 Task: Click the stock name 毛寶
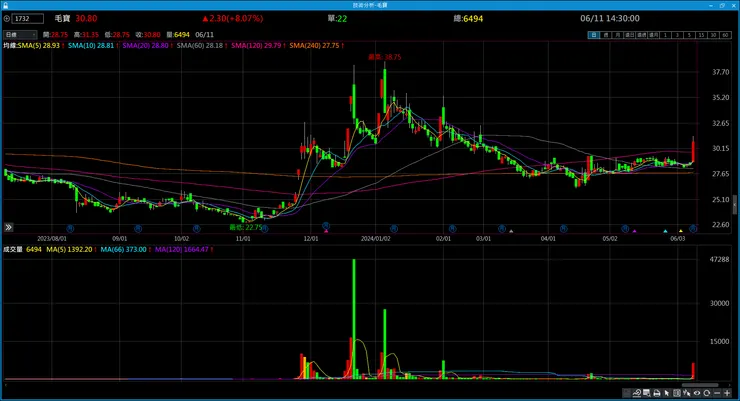(x=62, y=18)
